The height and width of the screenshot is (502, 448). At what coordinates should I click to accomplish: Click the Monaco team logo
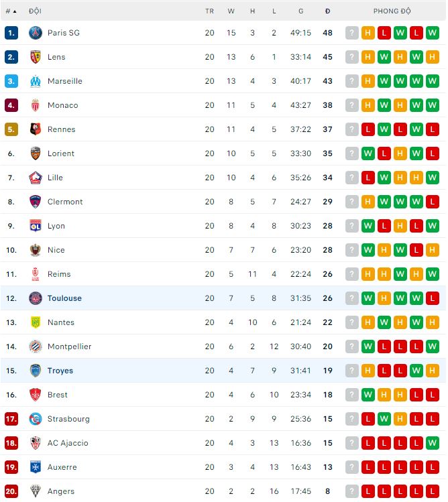click(36, 105)
